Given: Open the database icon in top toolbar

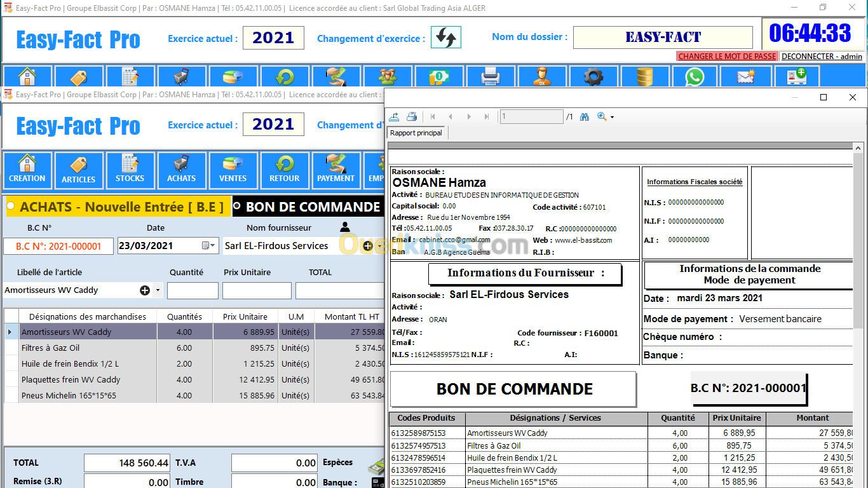Looking at the screenshot, I should coord(644,77).
